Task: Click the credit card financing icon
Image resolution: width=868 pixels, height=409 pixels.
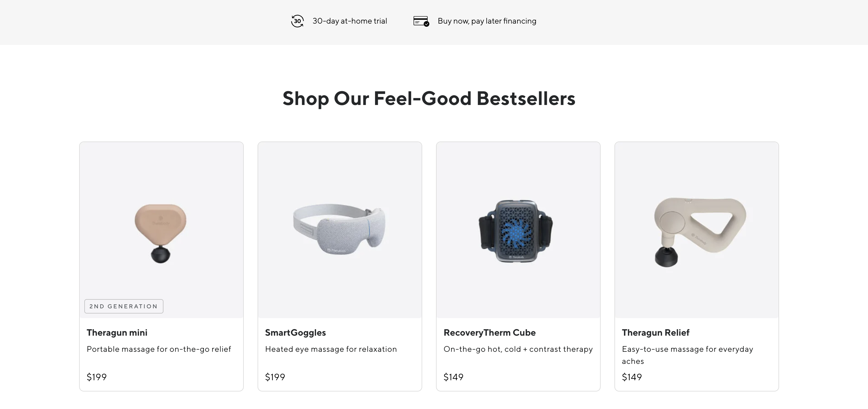Action: [x=421, y=21]
